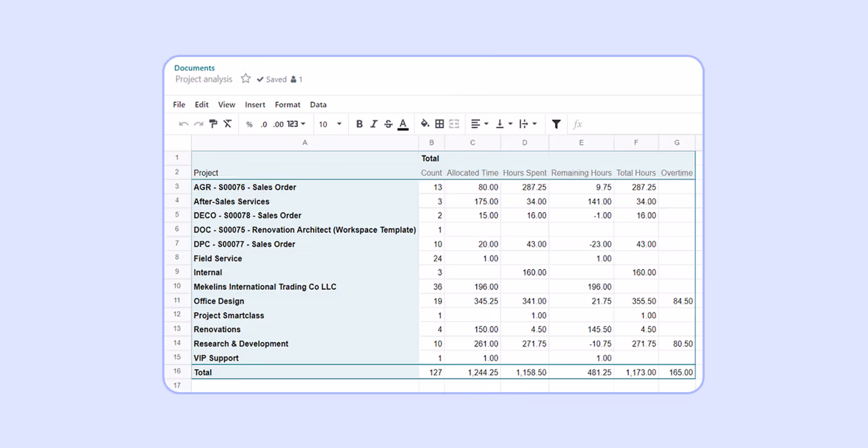Increase decimal places with .00 icon
868x448 pixels.
click(278, 124)
